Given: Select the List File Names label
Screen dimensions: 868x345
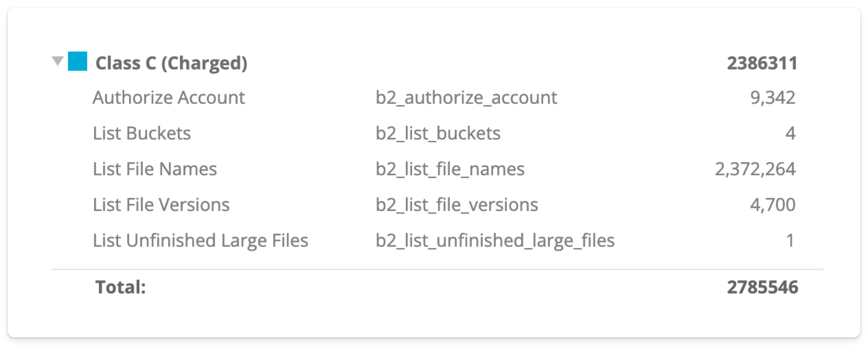Looking at the screenshot, I should (155, 169).
